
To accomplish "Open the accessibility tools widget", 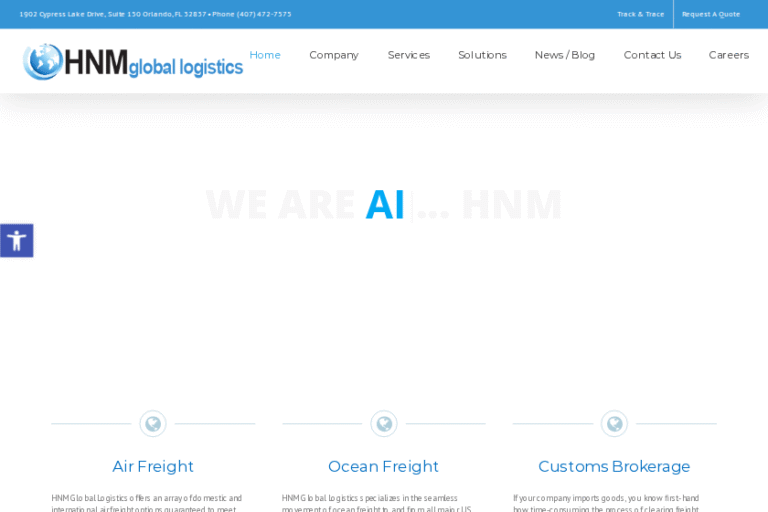I will pos(16,240).
